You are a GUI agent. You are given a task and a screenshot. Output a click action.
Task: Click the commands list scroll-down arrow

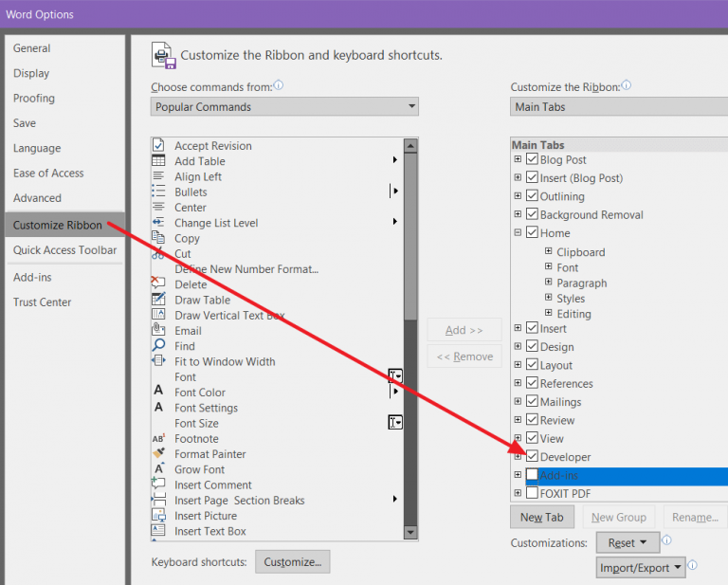pyautogui.click(x=410, y=532)
